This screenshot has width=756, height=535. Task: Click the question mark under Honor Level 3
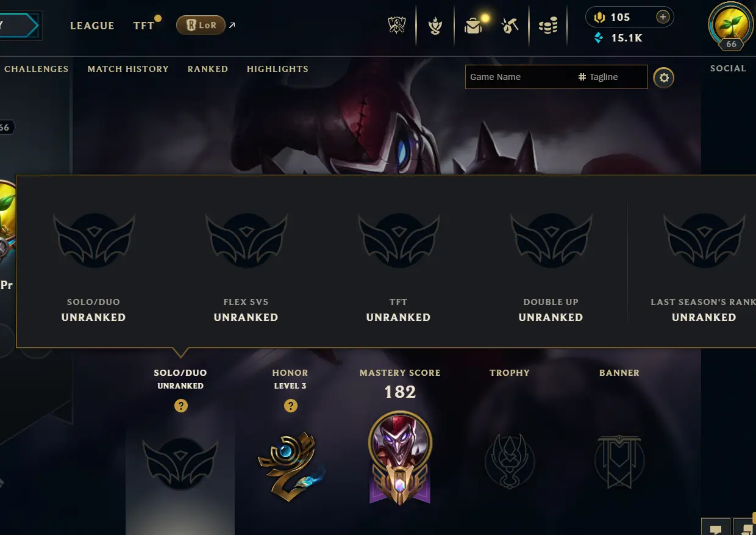click(x=291, y=406)
